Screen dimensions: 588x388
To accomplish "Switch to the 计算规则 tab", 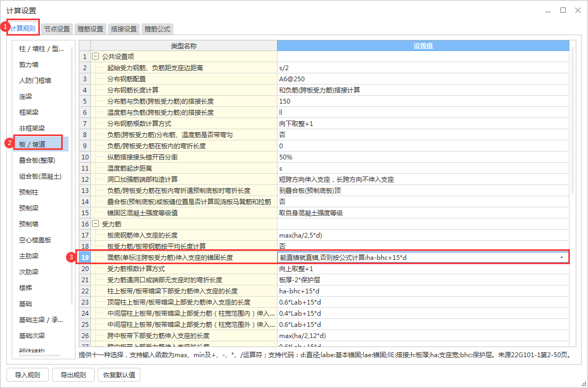I will pos(23,29).
